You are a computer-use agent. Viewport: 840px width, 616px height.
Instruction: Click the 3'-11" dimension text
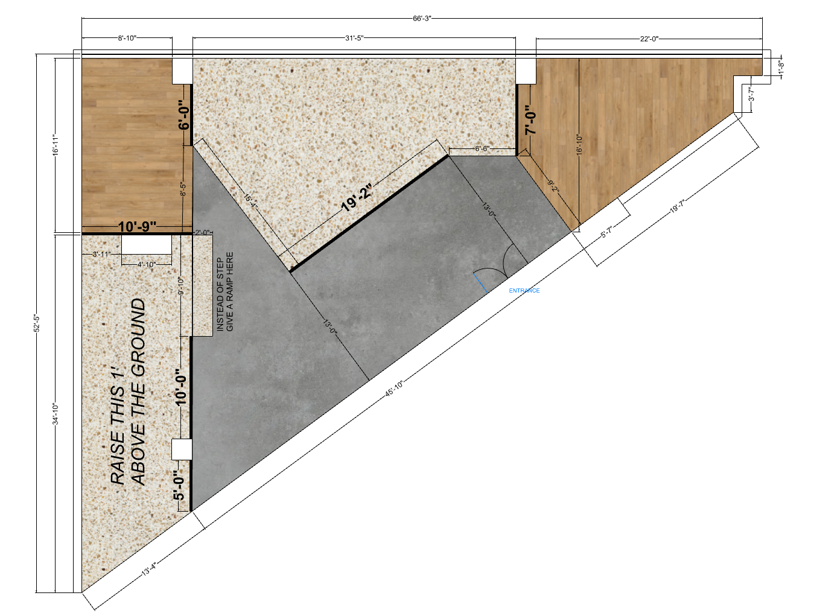click(x=101, y=255)
